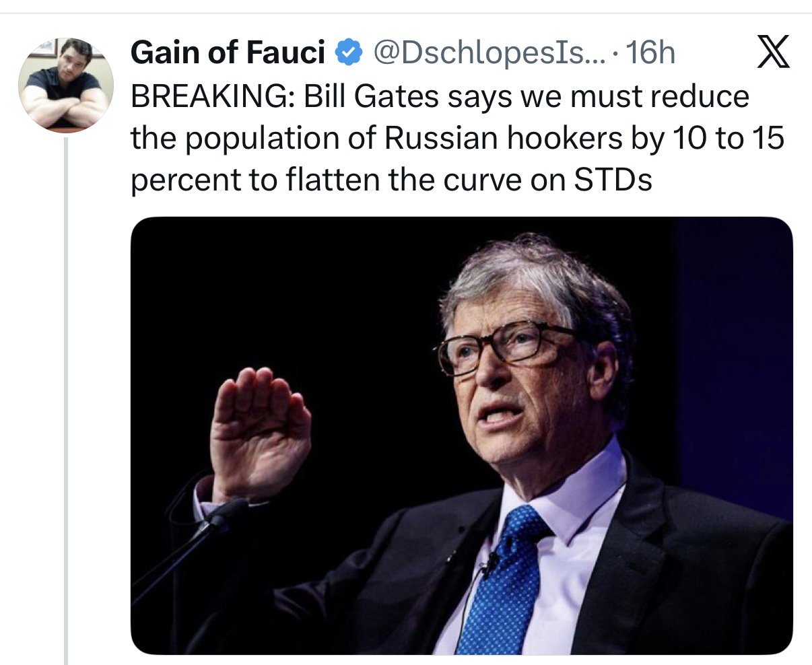
Task: Click the lapel microphone on the jacket
Action: coord(489,563)
